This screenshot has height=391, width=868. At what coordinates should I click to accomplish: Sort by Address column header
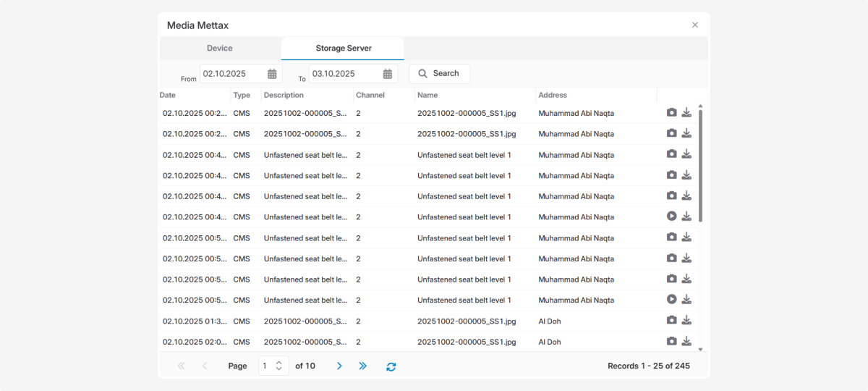point(553,95)
